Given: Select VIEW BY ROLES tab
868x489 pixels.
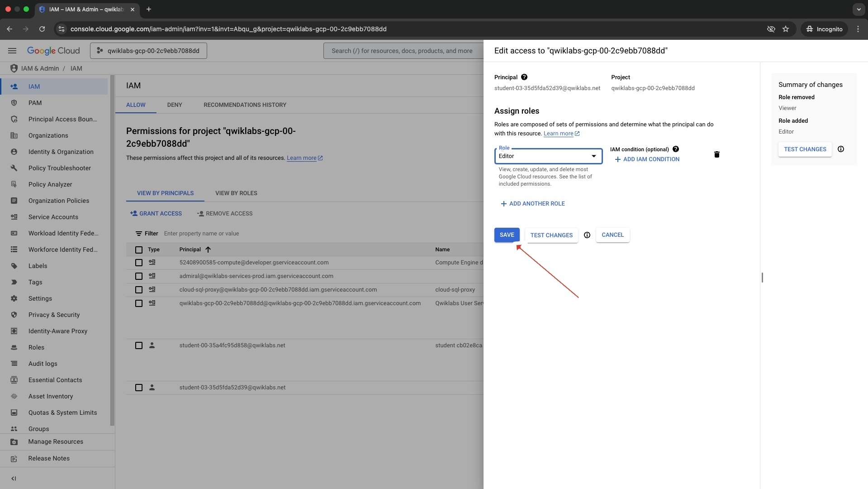Looking at the screenshot, I should pos(236,193).
